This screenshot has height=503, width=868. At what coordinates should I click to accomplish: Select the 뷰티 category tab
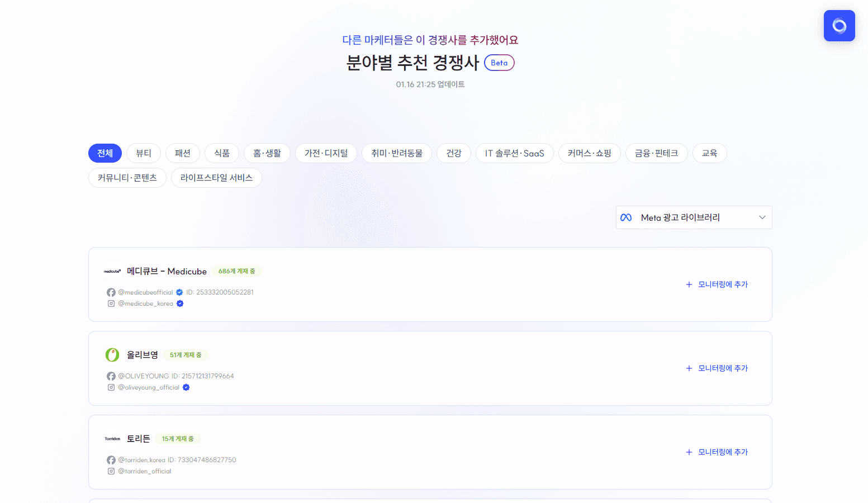point(144,153)
